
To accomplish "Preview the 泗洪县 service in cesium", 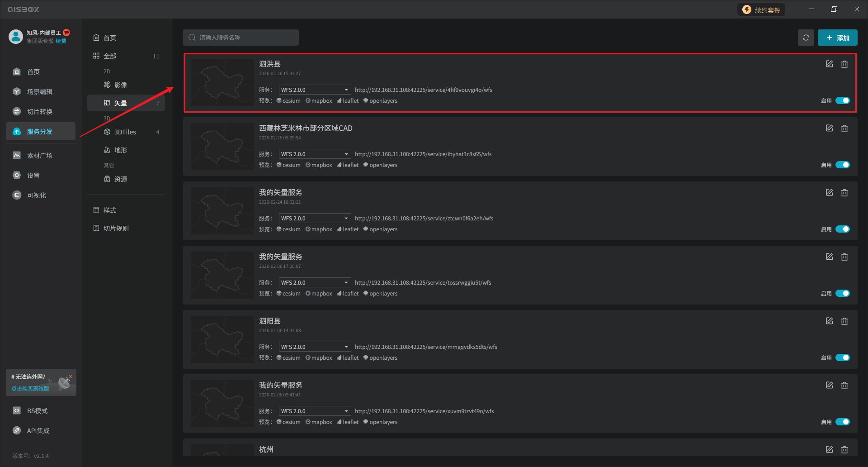I will pos(288,101).
